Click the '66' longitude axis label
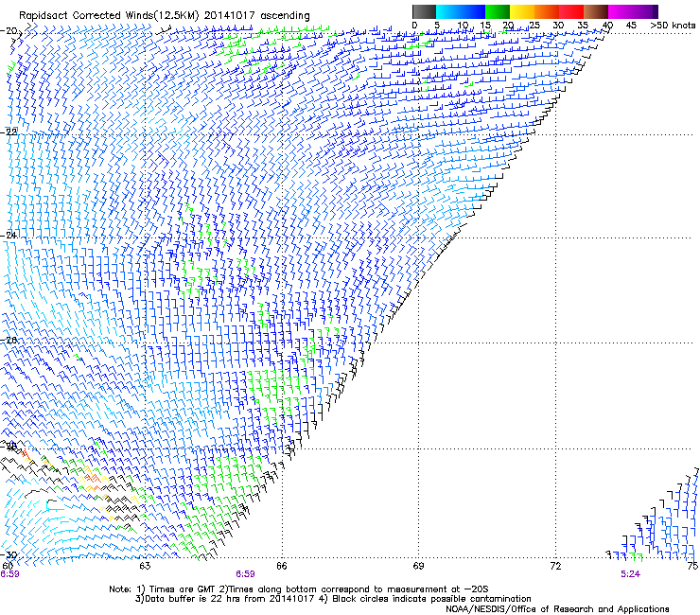 pyautogui.click(x=281, y=566)
